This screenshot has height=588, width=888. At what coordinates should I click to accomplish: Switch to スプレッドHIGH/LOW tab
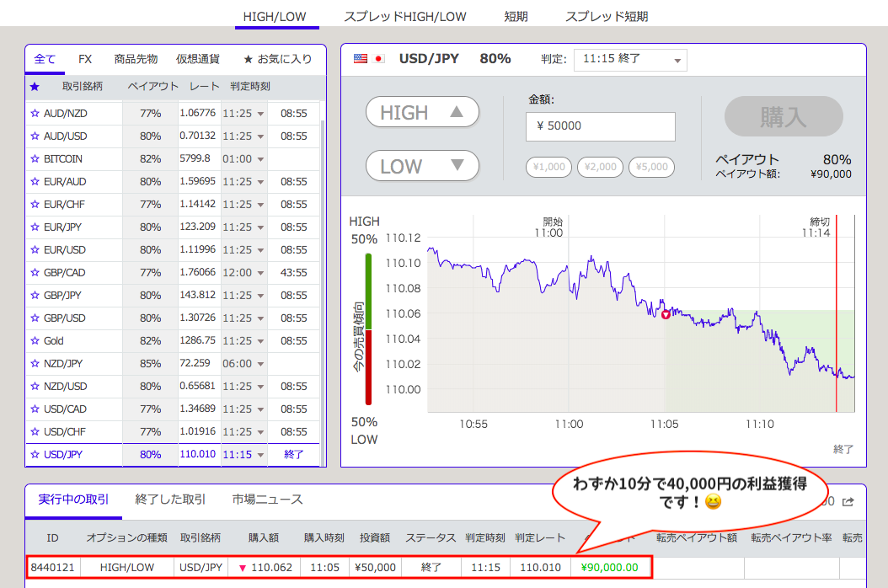[404, 16]
